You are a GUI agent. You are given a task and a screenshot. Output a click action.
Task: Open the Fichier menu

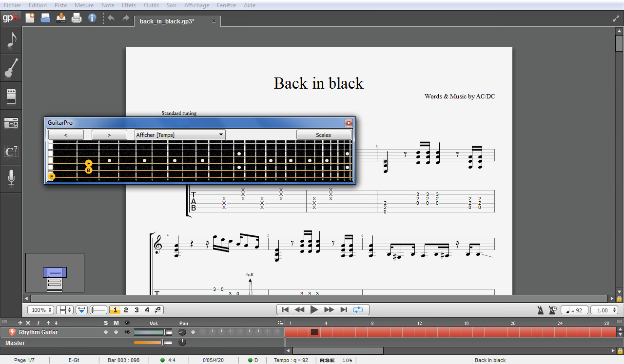12,5
